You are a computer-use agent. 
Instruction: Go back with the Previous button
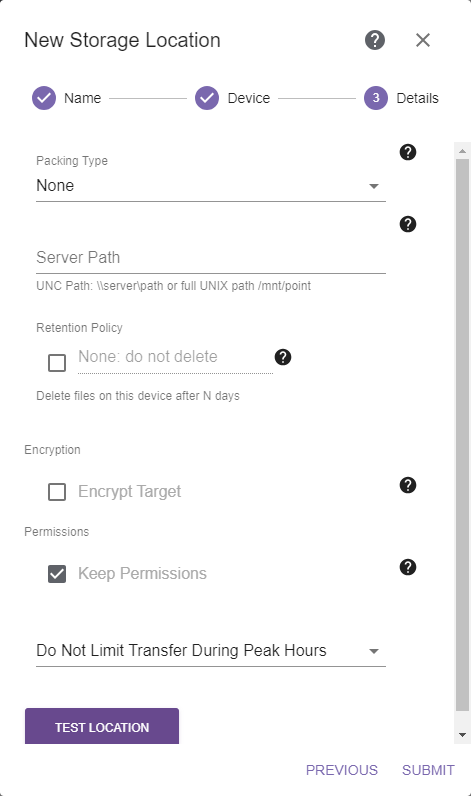coord(342,770)
